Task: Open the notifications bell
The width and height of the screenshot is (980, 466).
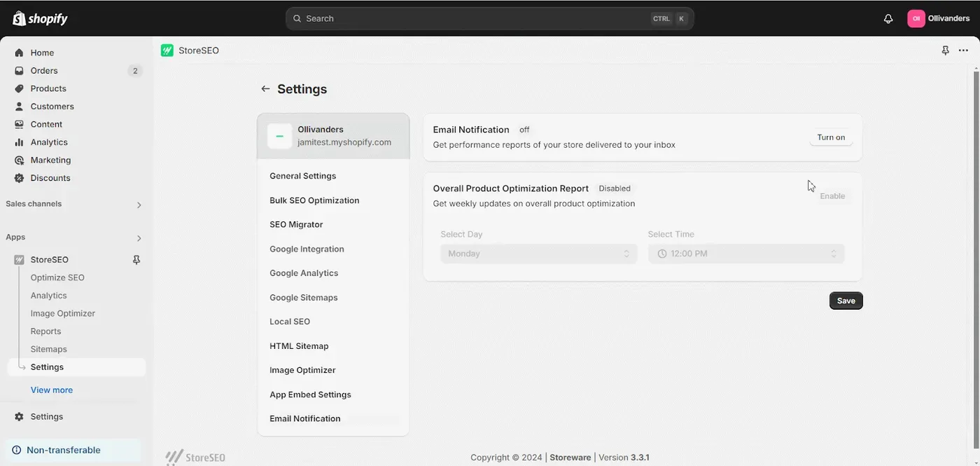Action: coord(888,19)
